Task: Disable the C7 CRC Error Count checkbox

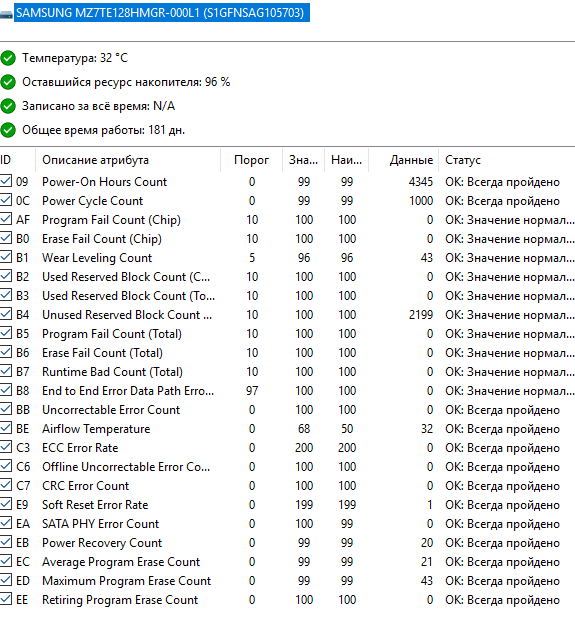Action: 6,485
